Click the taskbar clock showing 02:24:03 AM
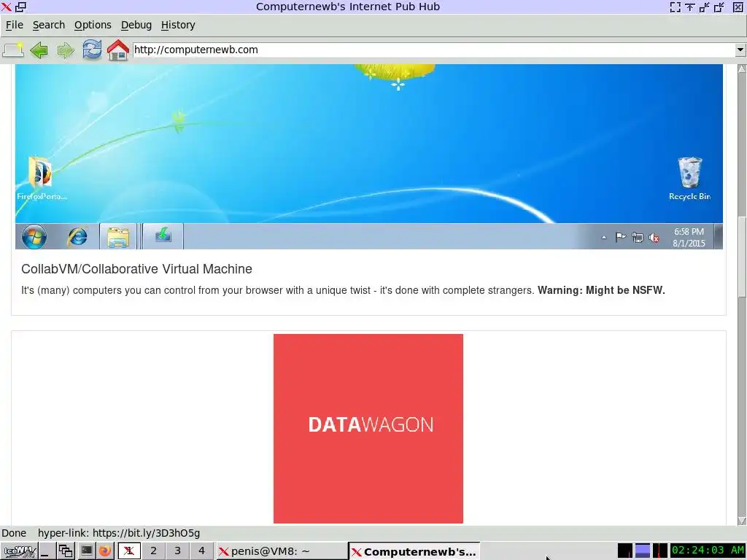 (708, 551)
